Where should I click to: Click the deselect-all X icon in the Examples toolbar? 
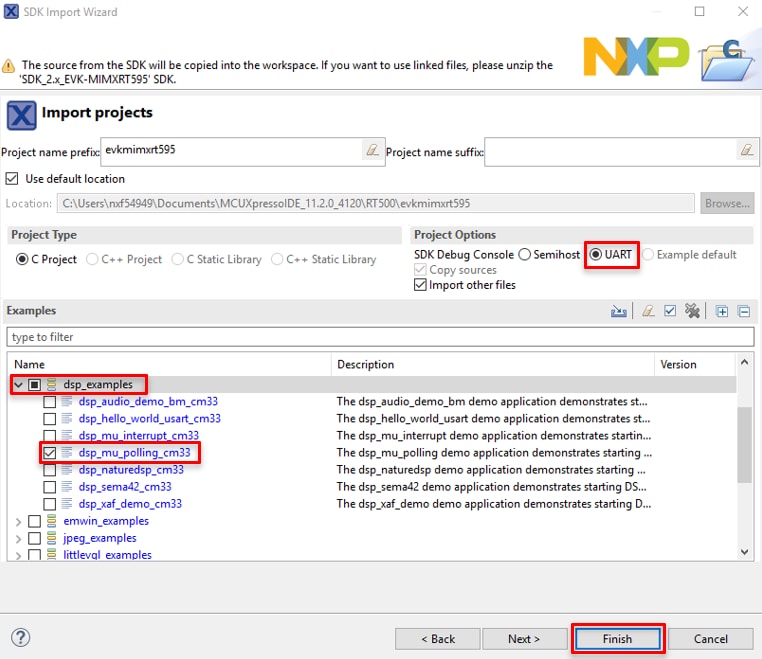tap(692, 311)
